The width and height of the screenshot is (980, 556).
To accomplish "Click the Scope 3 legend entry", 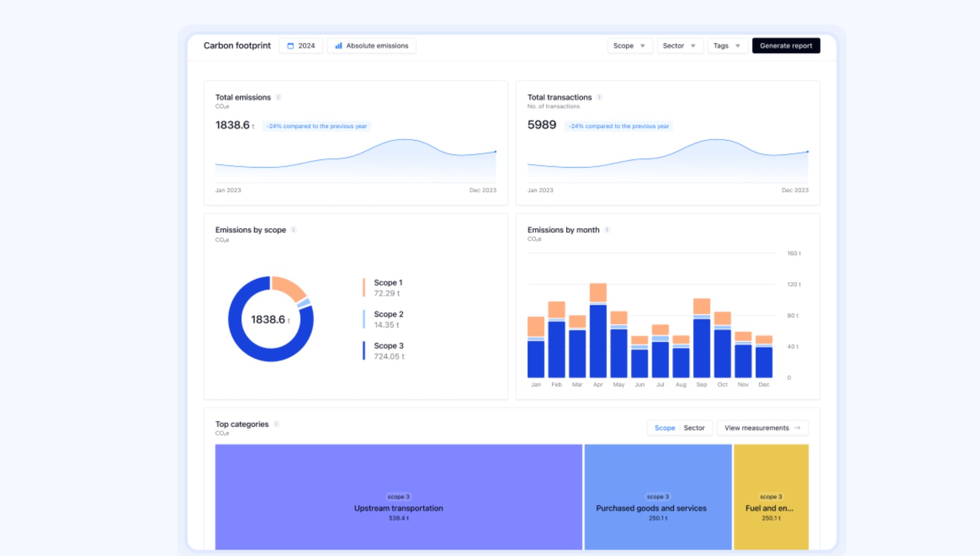I will 388,351.
